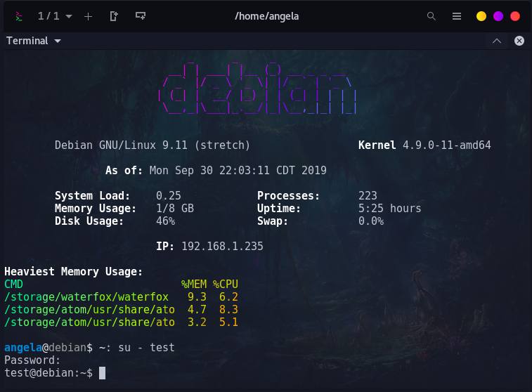
Task: Close the terminal pane with X icon
Action: click(x=519, y=41)
